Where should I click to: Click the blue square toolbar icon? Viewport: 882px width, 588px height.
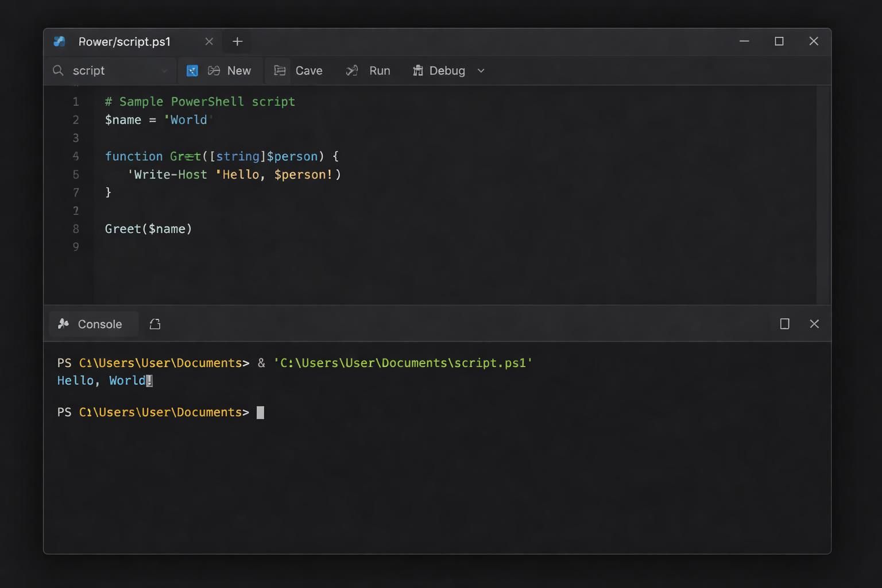pos(192,71)
